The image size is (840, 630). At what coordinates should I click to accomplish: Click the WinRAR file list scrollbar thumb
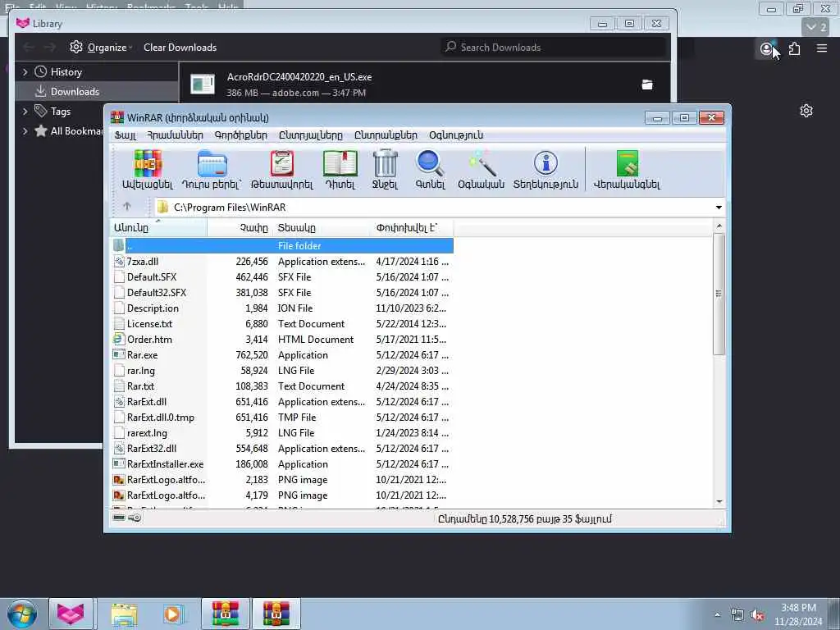click(719, 294)
